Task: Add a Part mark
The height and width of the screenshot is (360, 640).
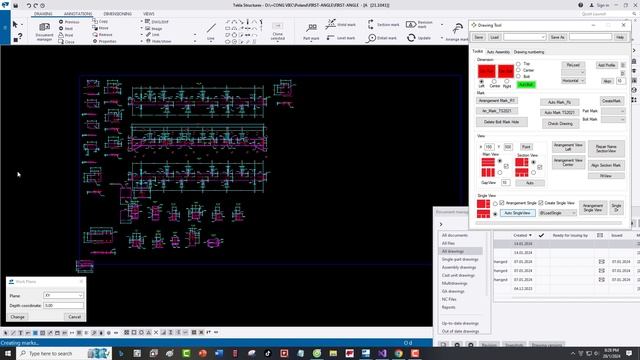Action: coord(311,32)
